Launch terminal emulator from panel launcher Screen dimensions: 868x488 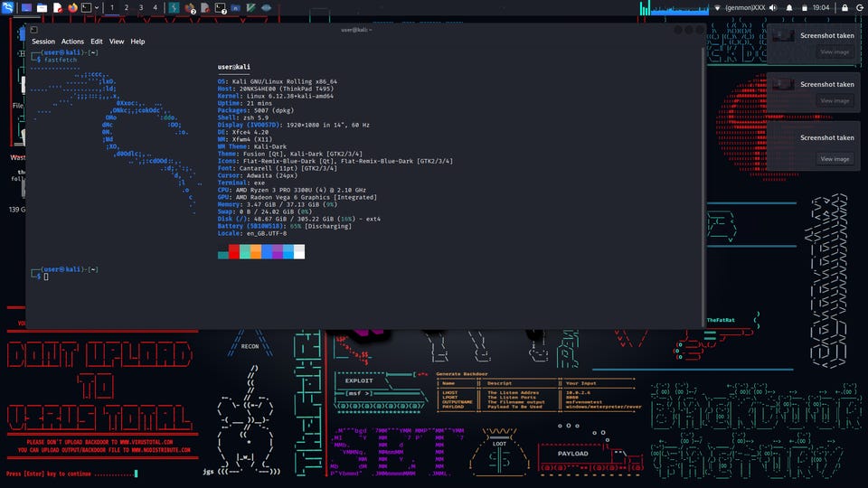tap(87, 8)
